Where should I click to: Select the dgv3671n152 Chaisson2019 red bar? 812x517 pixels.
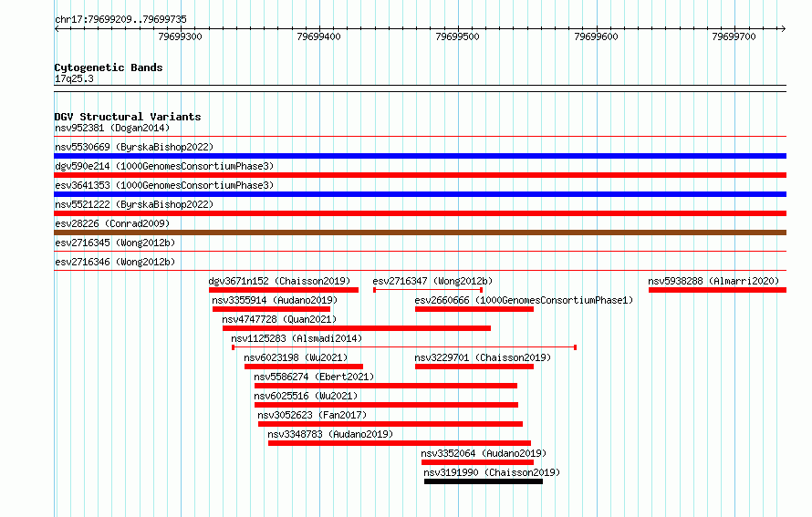284,290
